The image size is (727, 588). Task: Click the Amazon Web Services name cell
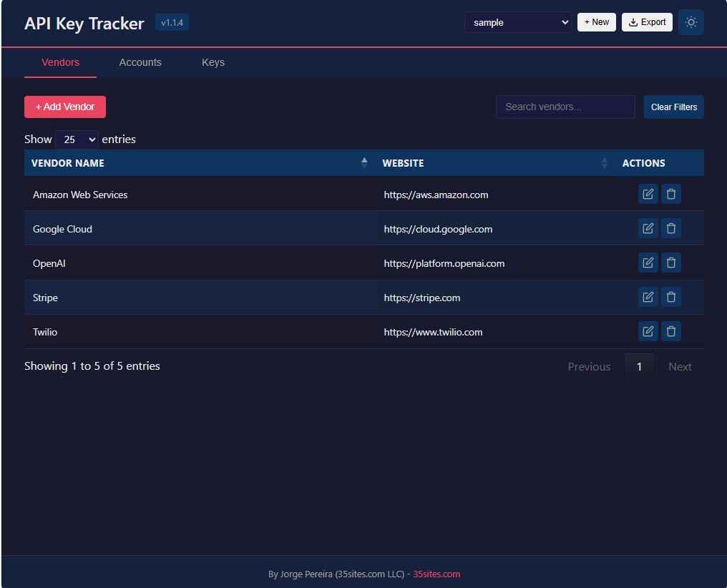click(201, 194)
